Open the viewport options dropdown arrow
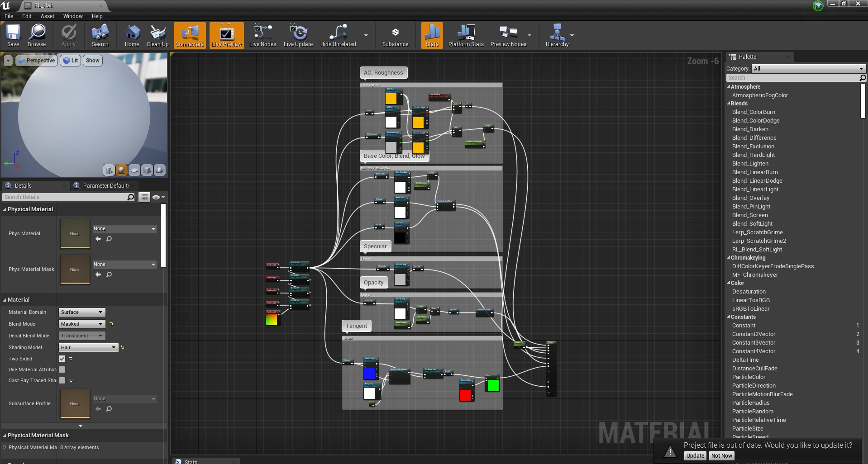 8,61
